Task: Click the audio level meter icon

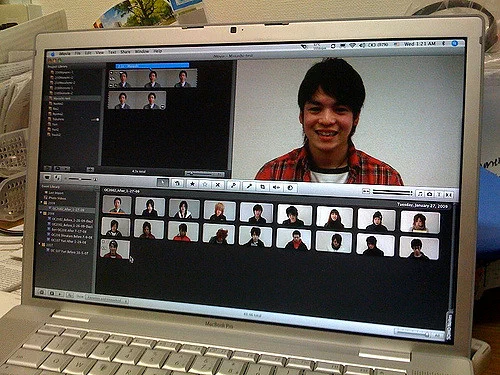Action: pyautogui.click(x=366, y=191)
